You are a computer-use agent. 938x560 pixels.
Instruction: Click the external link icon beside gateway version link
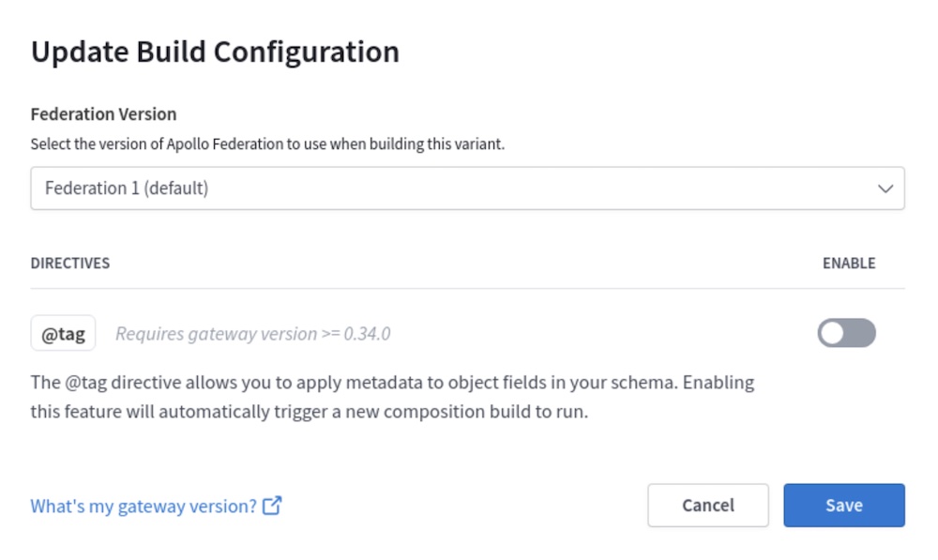coord(271,505)
